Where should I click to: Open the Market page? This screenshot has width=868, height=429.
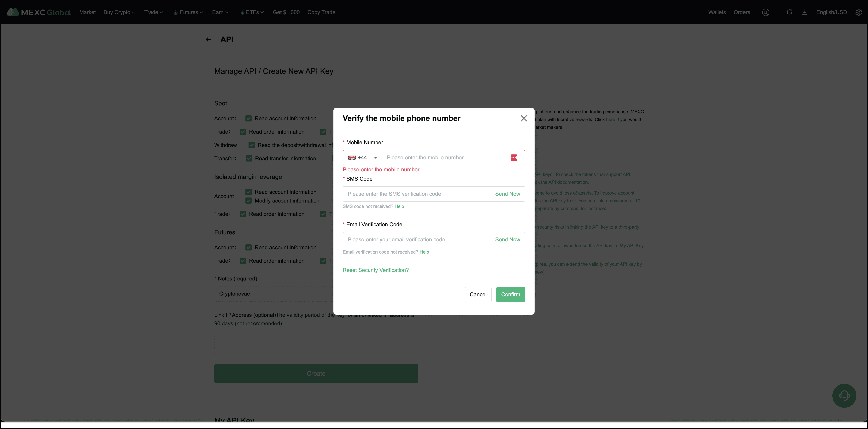pos(88,12)
